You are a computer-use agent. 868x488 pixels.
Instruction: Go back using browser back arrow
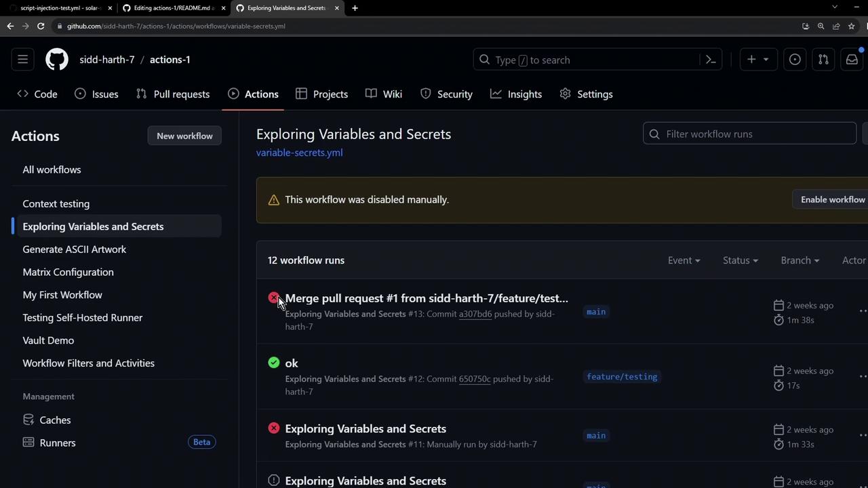coord(10,26)
